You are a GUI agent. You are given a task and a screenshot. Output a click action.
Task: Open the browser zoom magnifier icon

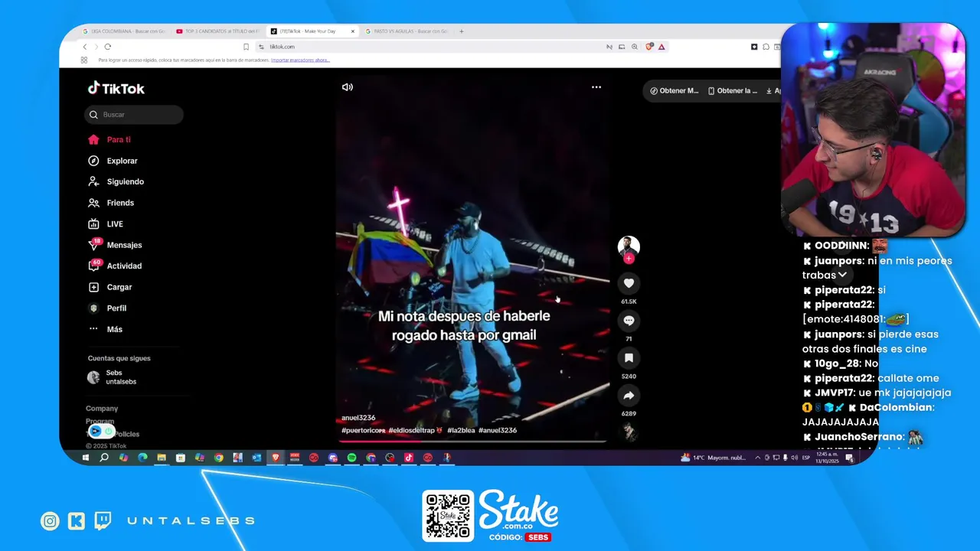pos(635,47)
